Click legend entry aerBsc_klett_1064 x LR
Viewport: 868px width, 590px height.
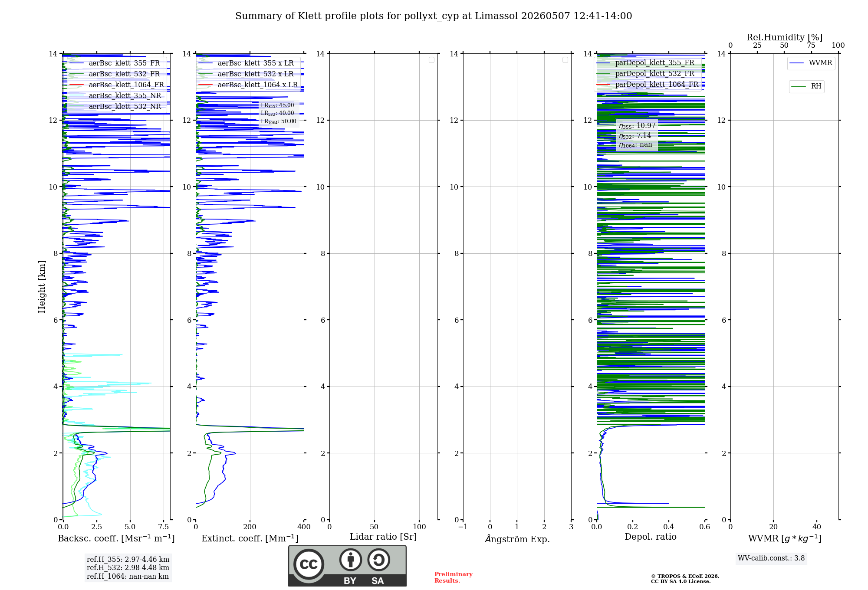(x=249, y=85)
